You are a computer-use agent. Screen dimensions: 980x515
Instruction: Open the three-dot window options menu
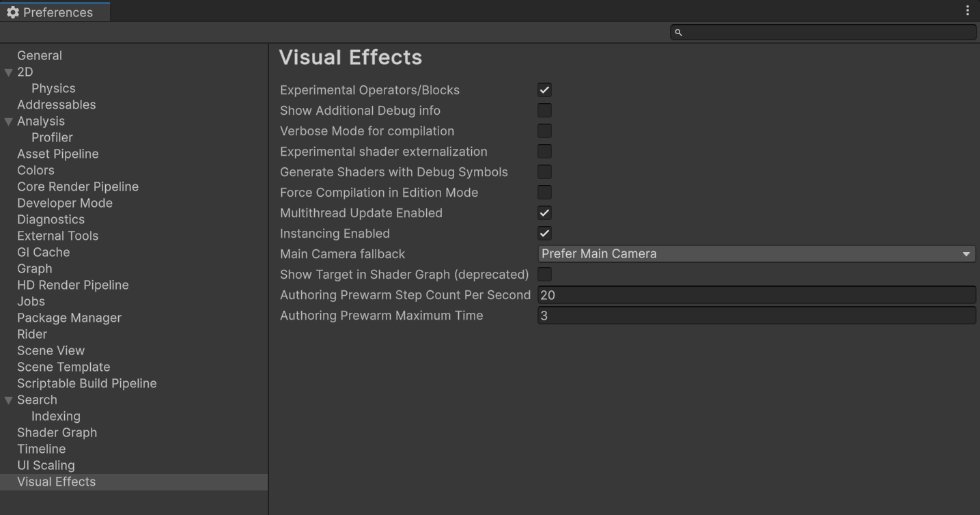pyautogui.click(x=967, y=10)
